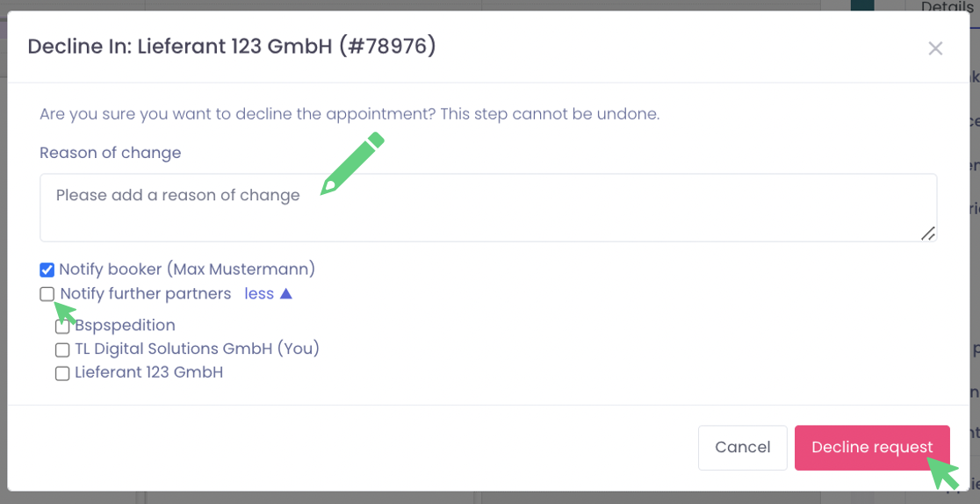Viewport: 980px width, 504px height.
Task: Click the dialog title "Decline In: Lieferant 123 GmbH"
Action: point(232,47)
